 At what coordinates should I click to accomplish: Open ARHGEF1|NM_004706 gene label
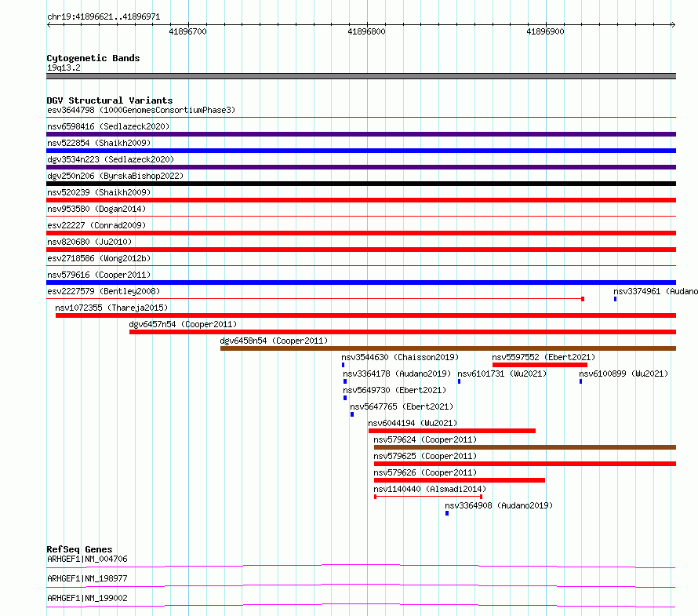click(x=87, y=559)
